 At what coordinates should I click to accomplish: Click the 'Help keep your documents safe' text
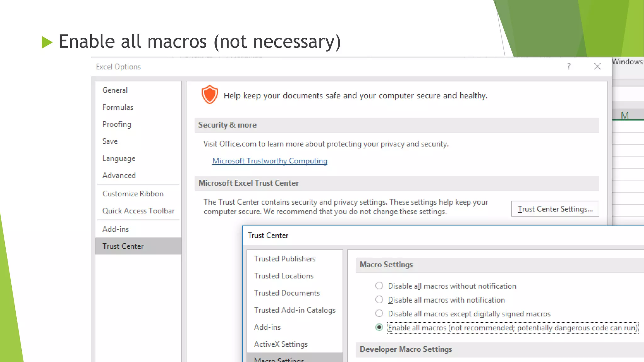(x=355, y=96)
